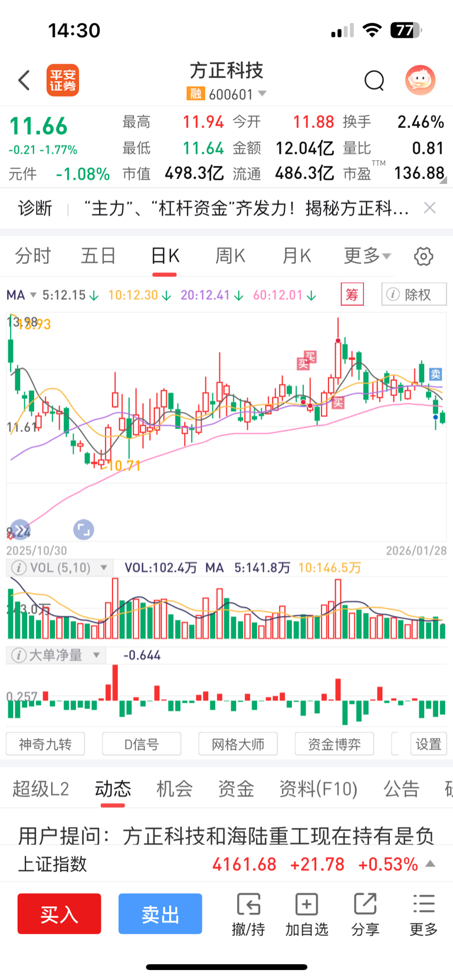Select the 日K chart tab
Screen dimensions: 453x980
coord(165,256)
